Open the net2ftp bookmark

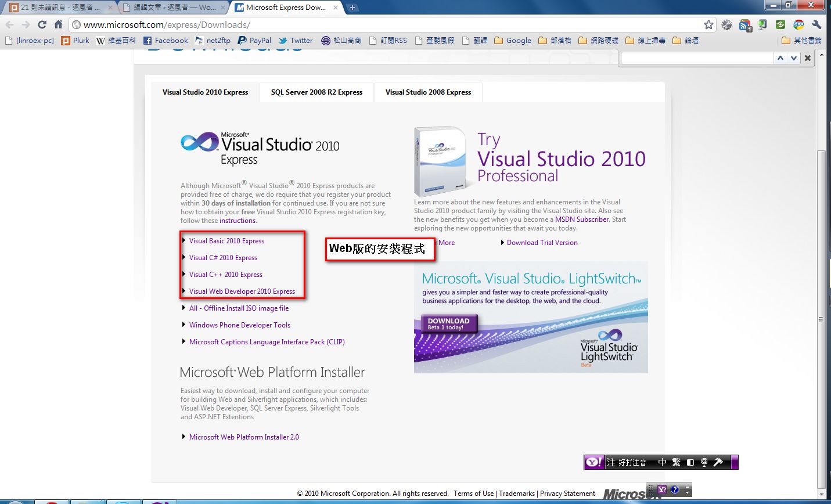[x=213, y=40]
